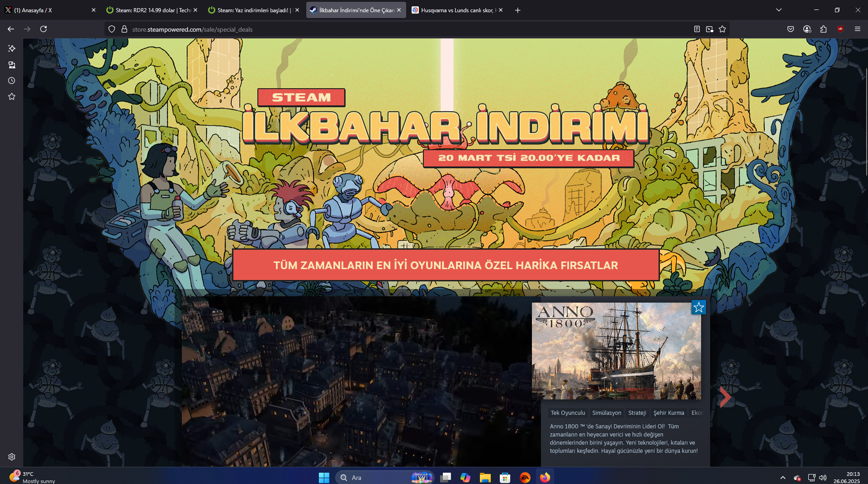Screen dimensions: 868x484
Task: Open a new browser tab
Action: coord(518,10)
